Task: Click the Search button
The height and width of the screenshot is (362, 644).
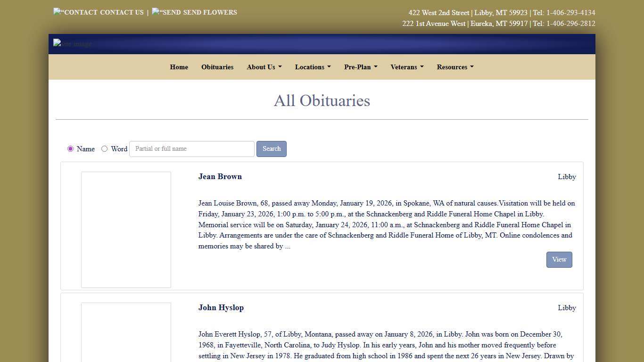Action: (271, 148)
